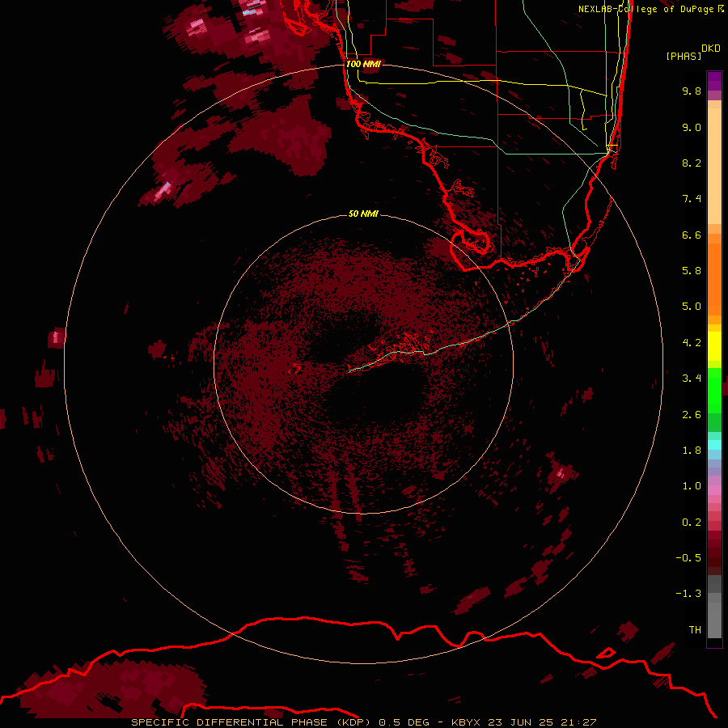Pick the cyan segment of the color bar

point(714,445)
